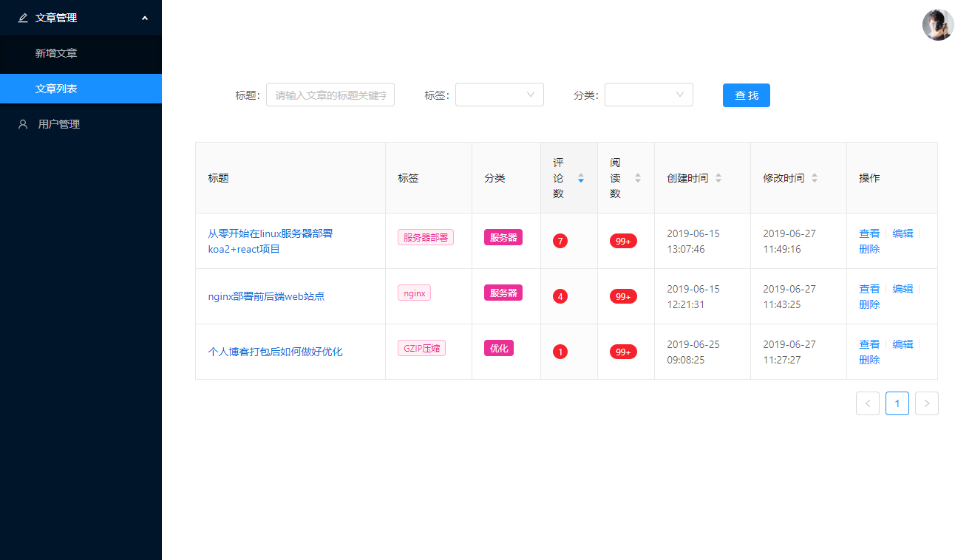Click 服务器 category in the linux服务器部署 row
The image size is (972, 560).
(x=503, y=237)
